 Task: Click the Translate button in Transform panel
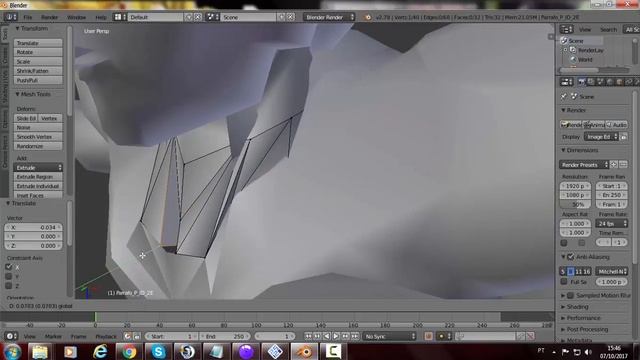click(38, 43)
